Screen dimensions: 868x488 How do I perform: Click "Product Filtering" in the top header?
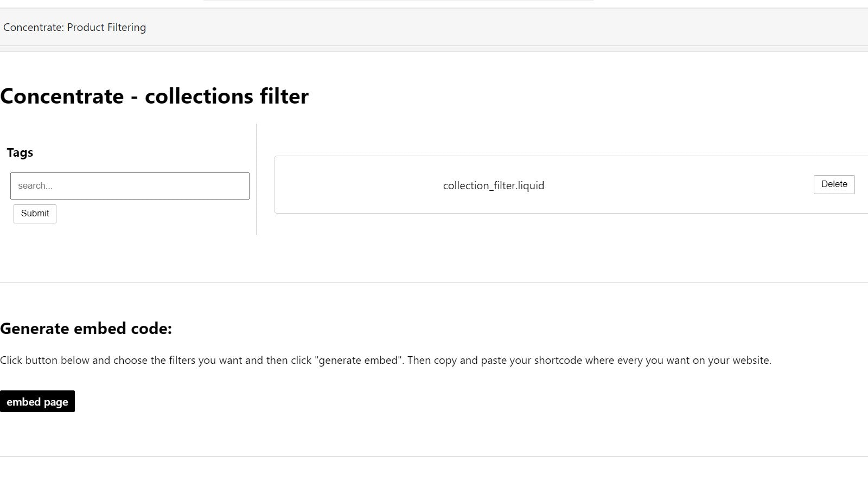pyautogui.click(x=106, y=27)
